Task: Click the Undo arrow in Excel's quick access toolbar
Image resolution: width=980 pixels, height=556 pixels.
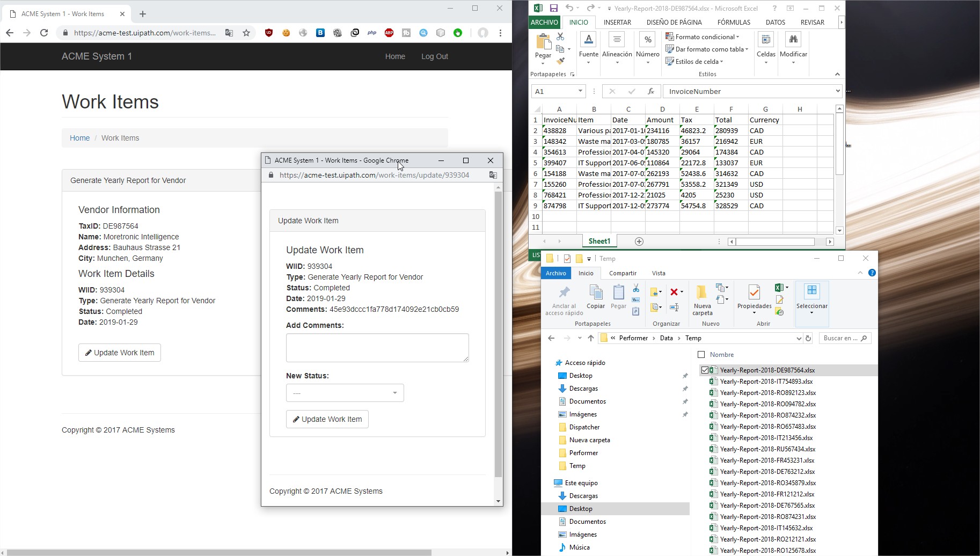Action: 569,8
